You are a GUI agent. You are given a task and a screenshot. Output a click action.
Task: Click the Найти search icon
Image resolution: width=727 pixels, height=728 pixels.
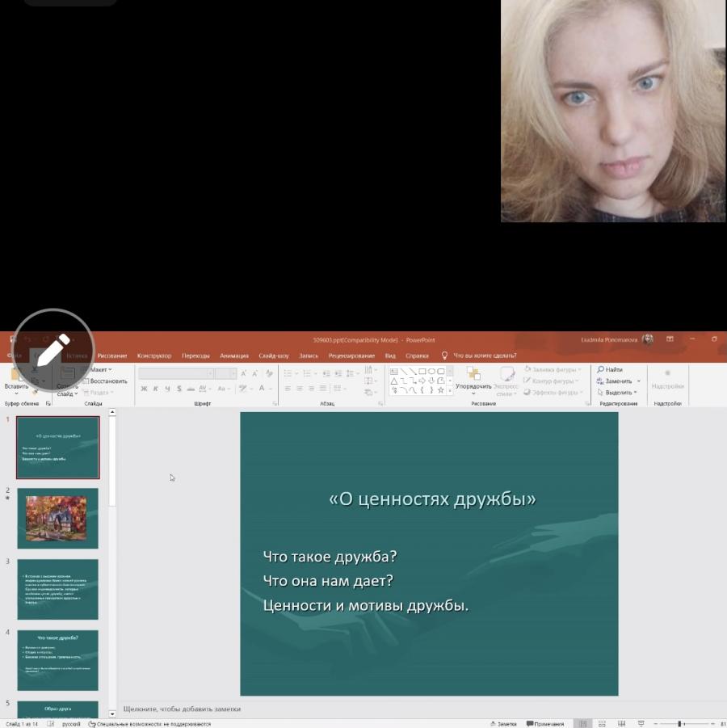[x=600, y=369]
